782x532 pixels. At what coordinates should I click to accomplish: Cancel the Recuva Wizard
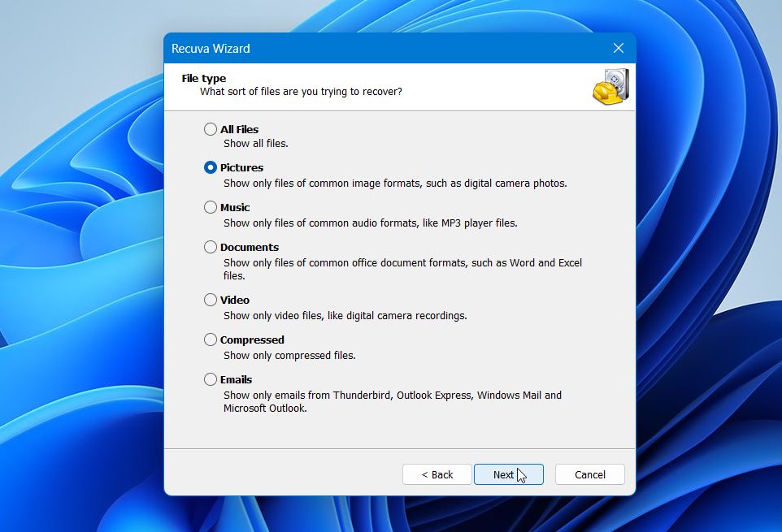[x=589, y=474]
